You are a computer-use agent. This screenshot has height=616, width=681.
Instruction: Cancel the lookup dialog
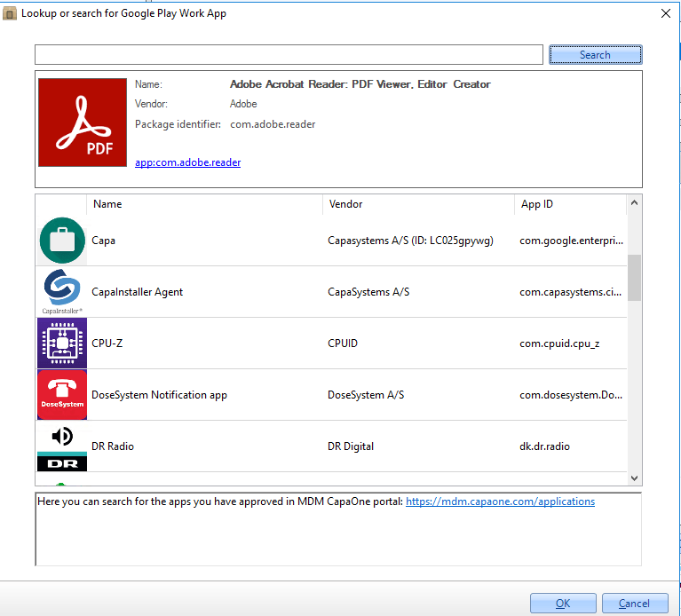pos(635,604)
